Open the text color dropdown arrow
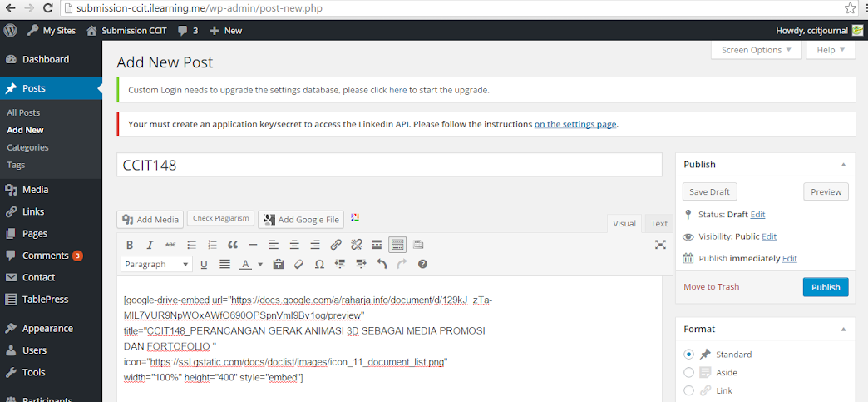This screenshot has height=402, width=868. 260,265
